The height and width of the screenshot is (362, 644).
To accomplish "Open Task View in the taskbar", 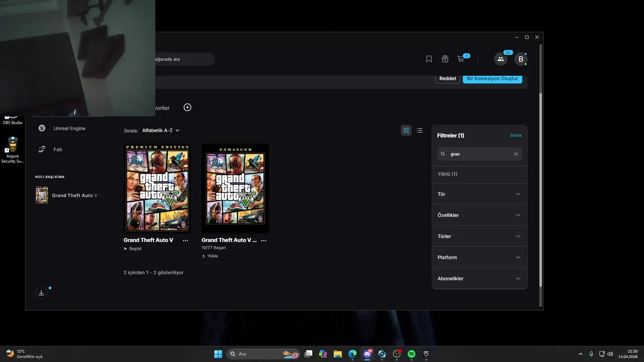I will click(309, 354).
